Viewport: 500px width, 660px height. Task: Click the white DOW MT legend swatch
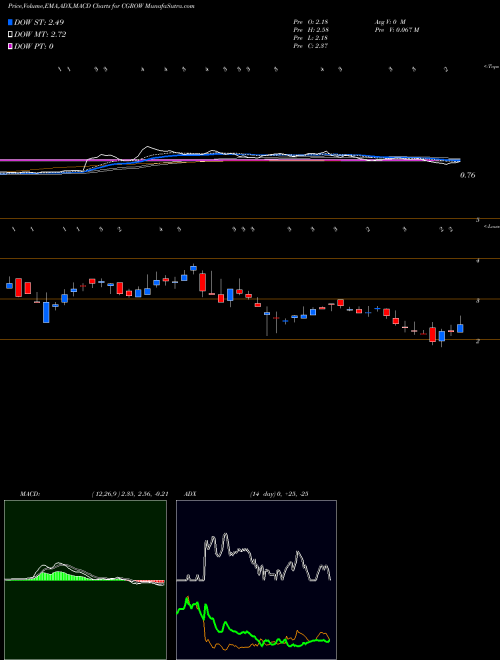pos(11,35)
